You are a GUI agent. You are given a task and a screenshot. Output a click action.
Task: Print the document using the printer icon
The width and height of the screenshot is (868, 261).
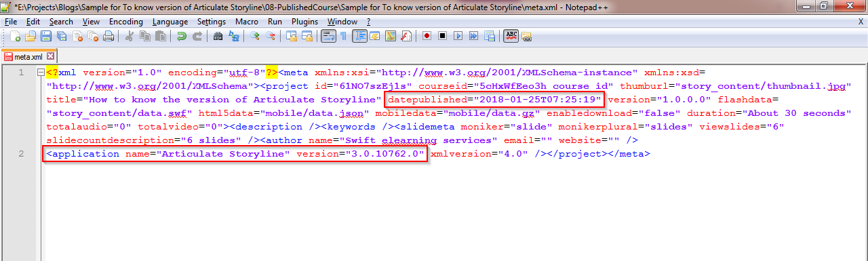(108, 35)
